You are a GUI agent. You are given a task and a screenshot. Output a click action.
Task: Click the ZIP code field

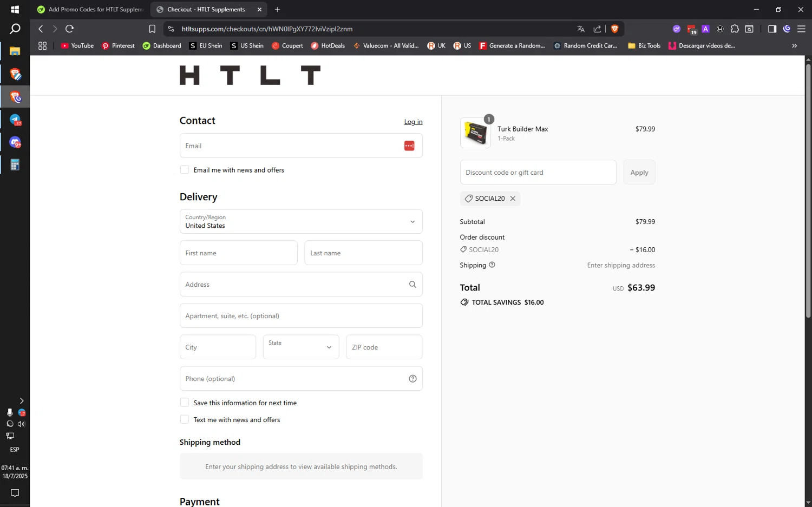(x=384, y=347)
